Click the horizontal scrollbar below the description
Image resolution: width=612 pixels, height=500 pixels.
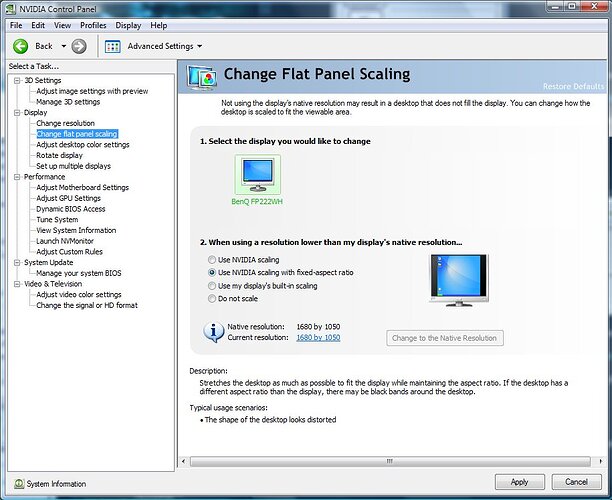(390, 462)
